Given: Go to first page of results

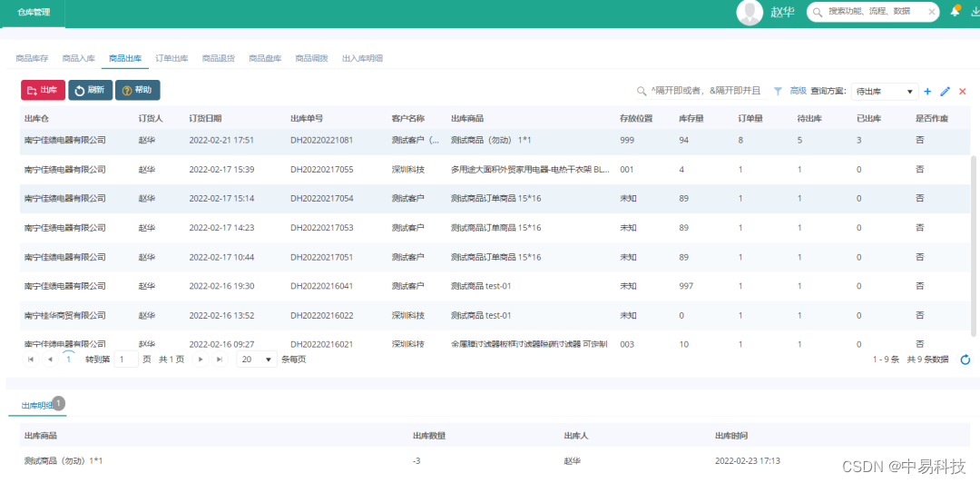Looking at the screenshot, I should pyautogui.click(x=30, y=360).
